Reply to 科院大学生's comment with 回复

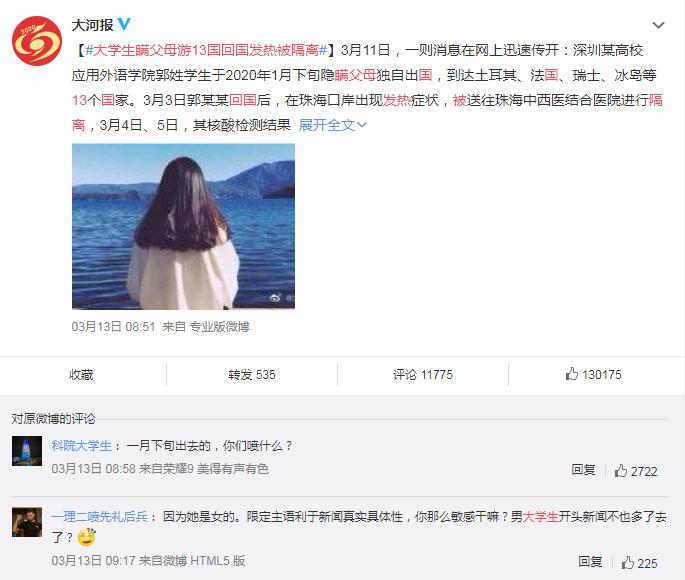pyautogui.click(x=583, y=470)
